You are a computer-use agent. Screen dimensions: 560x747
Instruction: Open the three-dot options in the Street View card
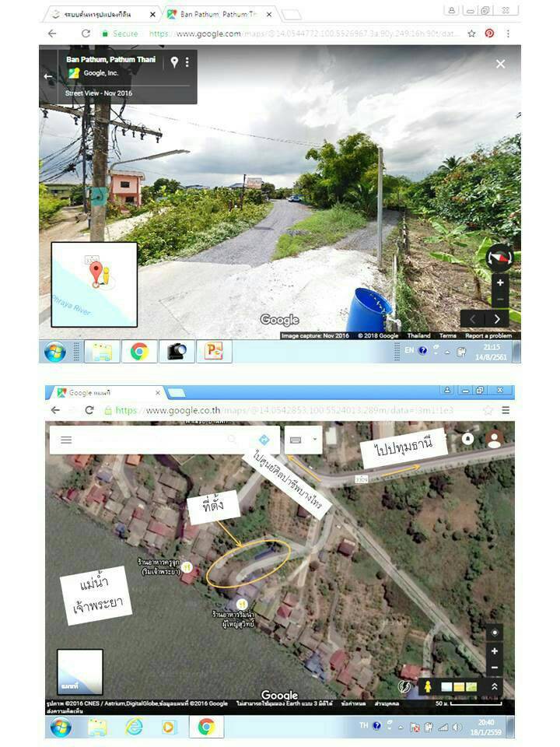tap(187, 62)
